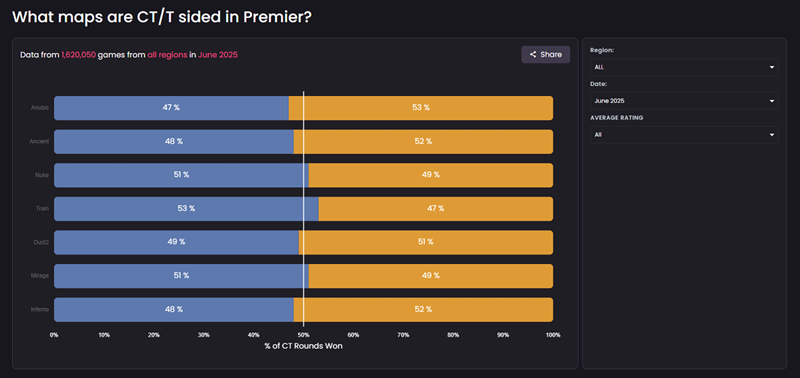The width and height of the screenshot is (800, 378).
Task: Open the Average Rating dropdown
Action: coord(684,135)
